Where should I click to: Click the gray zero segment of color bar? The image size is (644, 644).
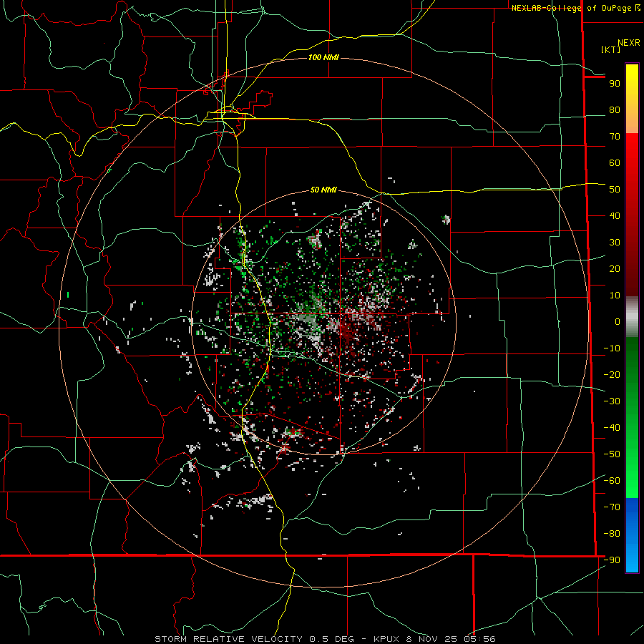[632, 317]
